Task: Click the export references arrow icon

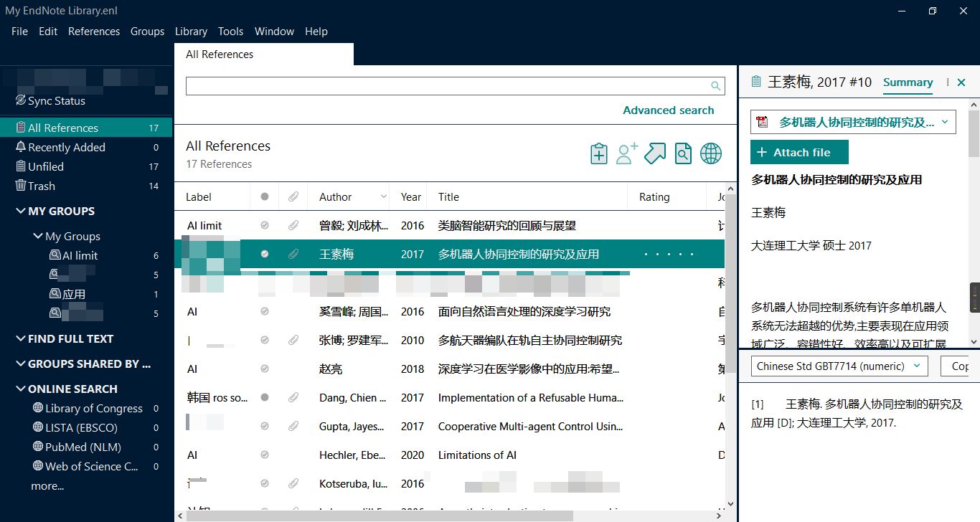Action: tap(655, 153)
